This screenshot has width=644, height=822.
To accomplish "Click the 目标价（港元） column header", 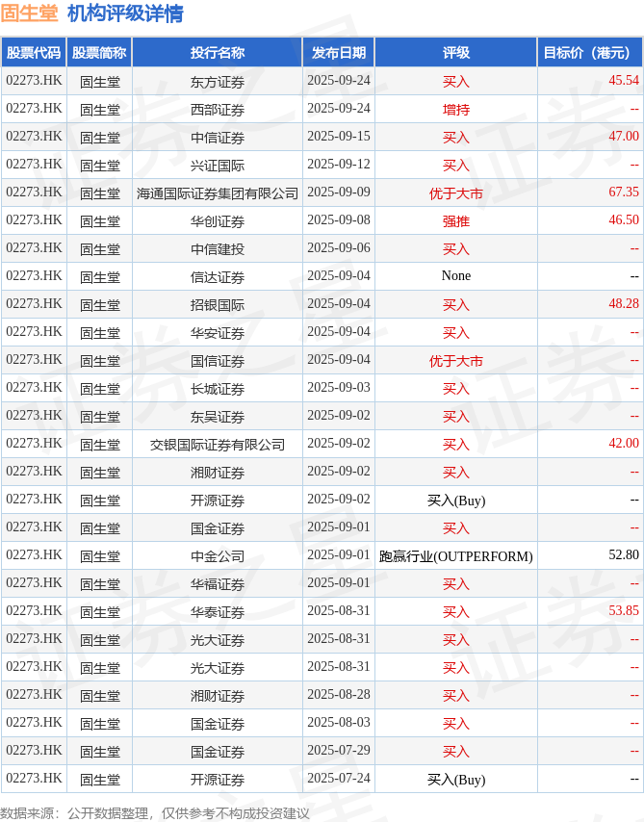I will [589, 52].
